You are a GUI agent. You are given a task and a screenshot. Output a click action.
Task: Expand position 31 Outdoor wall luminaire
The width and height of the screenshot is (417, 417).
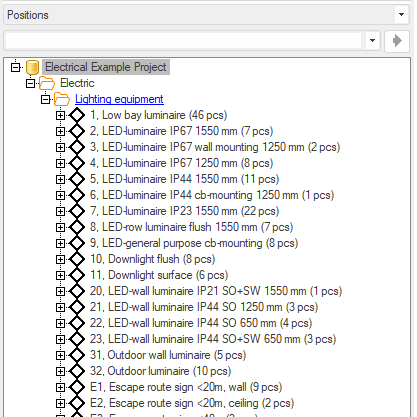pos(60,355)
